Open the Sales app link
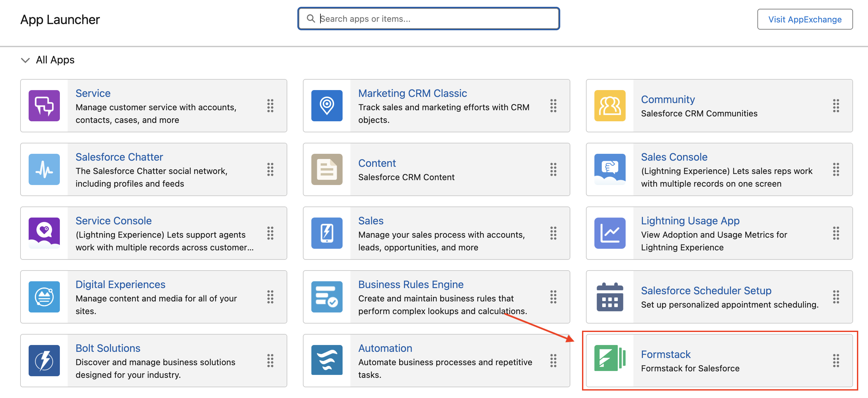This screenshot has height=398, width=868. (x=371, y=220)
